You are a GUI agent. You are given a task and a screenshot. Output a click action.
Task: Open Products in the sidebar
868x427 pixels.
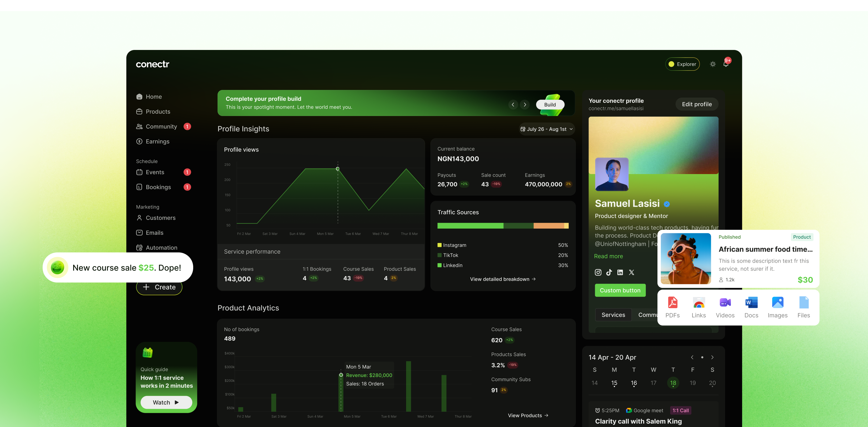[153, 111]
